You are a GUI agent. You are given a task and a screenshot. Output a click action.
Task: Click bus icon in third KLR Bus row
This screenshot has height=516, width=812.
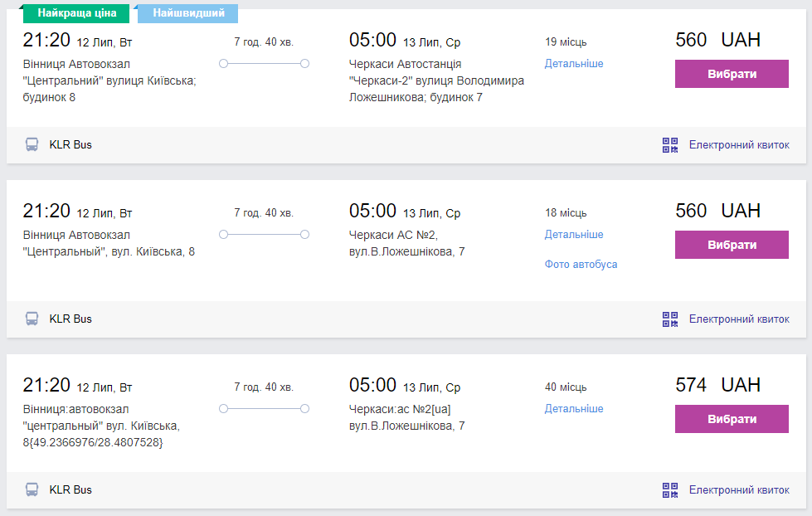[32, 489]
